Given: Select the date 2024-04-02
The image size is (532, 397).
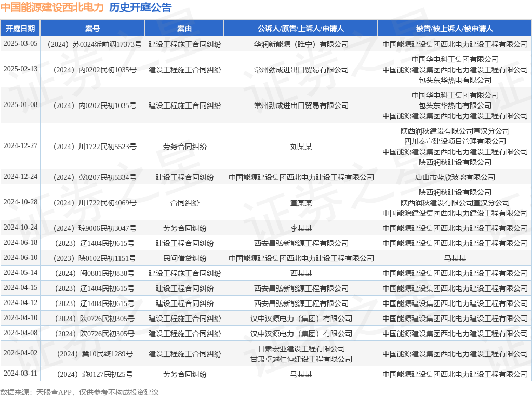Looking at the screenshot, I should (x=20, y=353).
